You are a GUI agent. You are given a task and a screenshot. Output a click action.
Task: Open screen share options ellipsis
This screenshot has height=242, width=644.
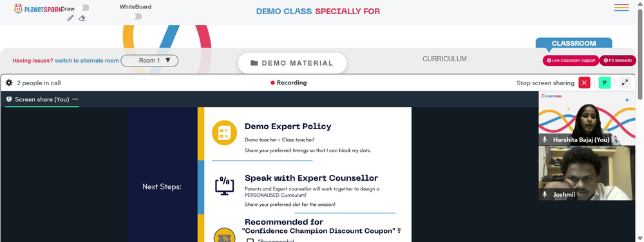75,99
